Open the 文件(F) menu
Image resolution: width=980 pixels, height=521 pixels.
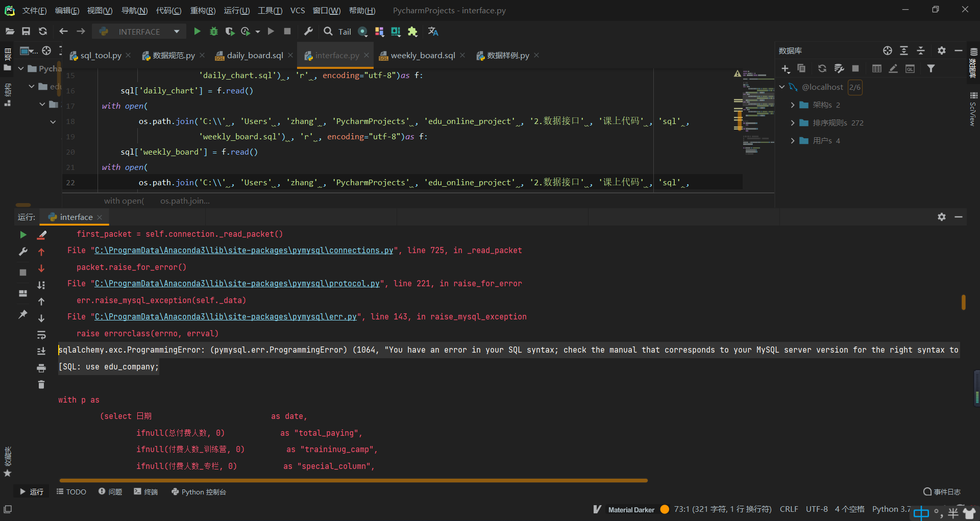click(34, 11)
